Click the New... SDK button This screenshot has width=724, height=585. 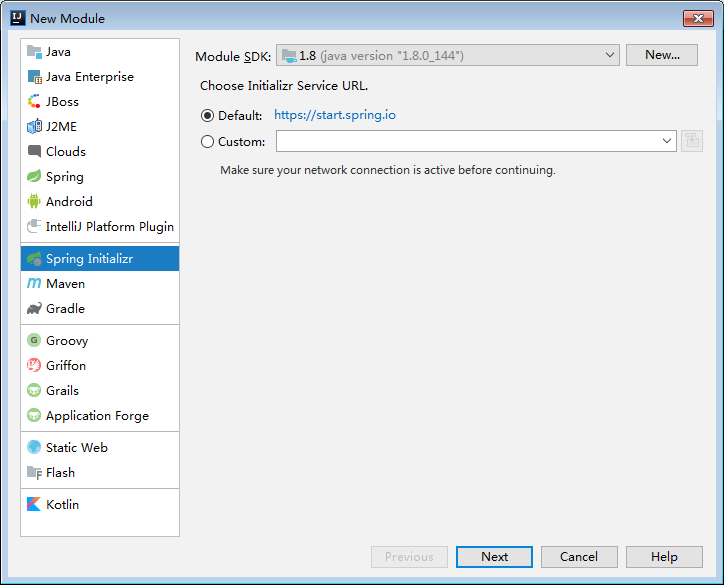[662, 55]
